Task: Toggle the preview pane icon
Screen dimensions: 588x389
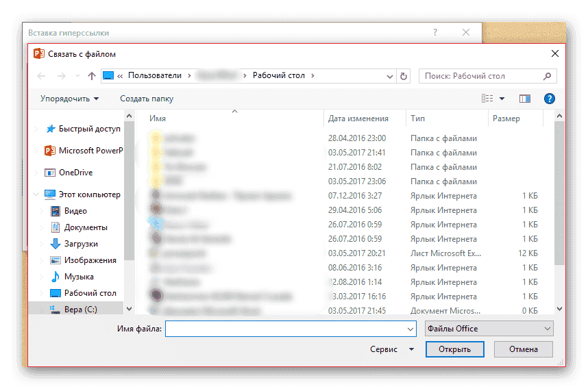Action: tap(525, 99)
